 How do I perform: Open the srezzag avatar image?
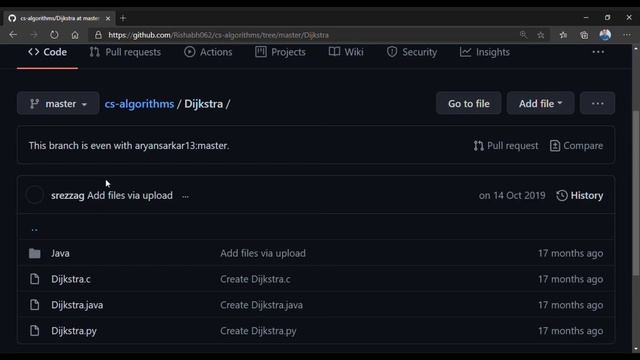(35, 195)
